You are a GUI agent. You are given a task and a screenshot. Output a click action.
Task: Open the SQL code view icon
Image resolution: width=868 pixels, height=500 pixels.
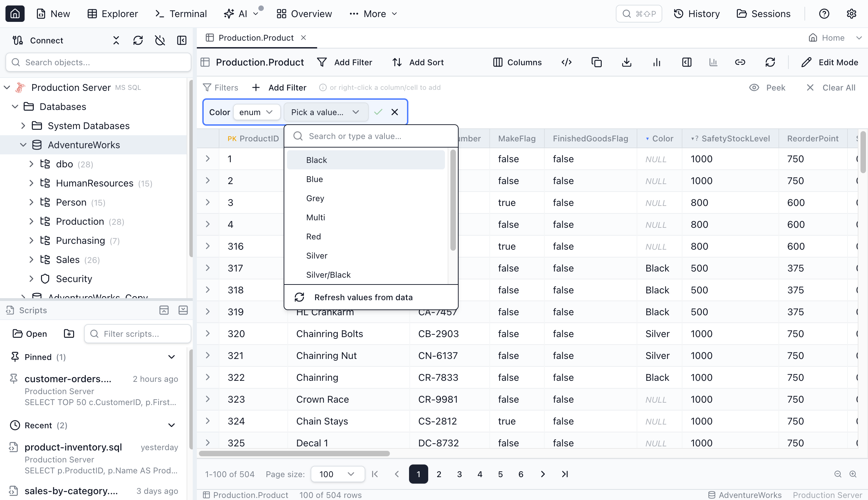coord(566,62)
